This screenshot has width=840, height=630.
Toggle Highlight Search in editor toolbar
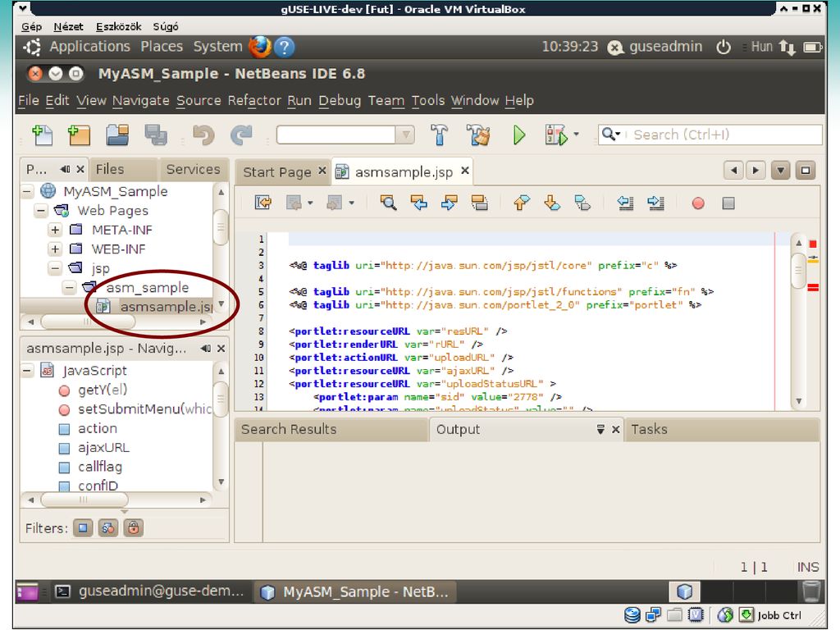[479, 203]
